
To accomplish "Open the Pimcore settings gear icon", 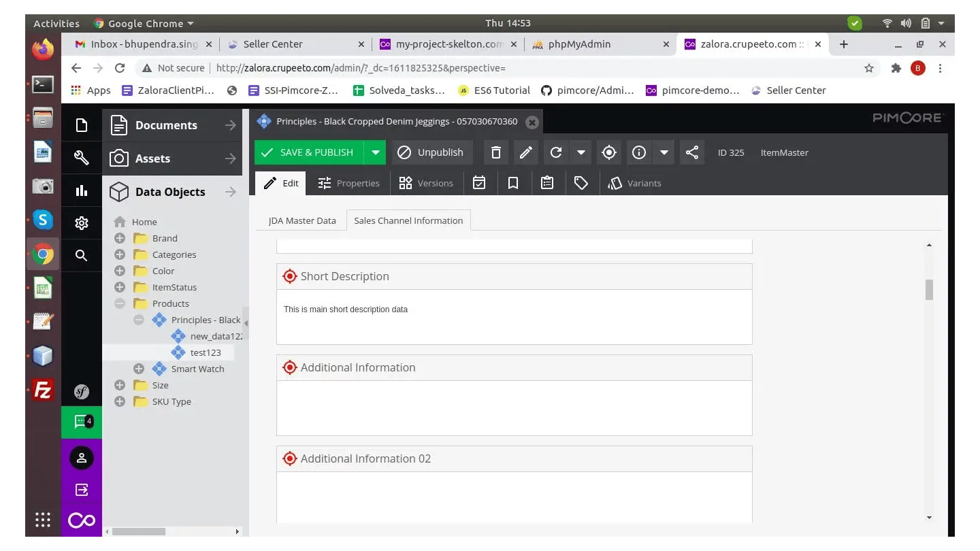I will [82, 223].
